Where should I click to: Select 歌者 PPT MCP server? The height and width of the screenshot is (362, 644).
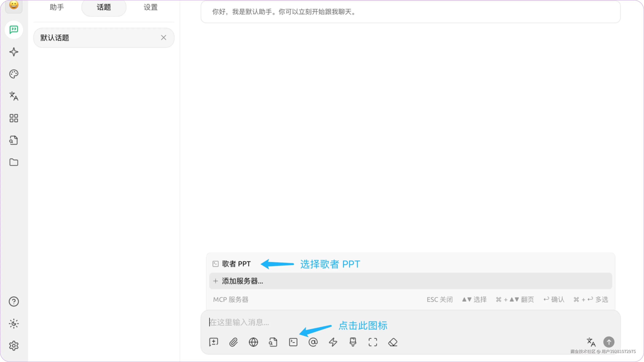point(236,264)
